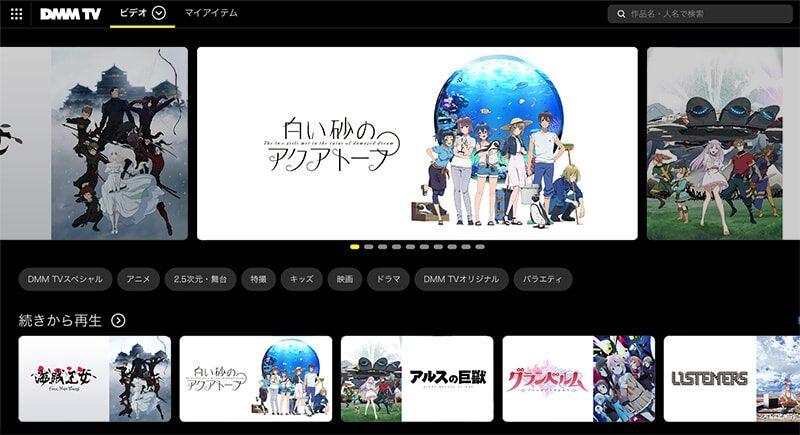
Task: Filter by DMM TVスペシャル category
Action: click(x=63, y=279)
